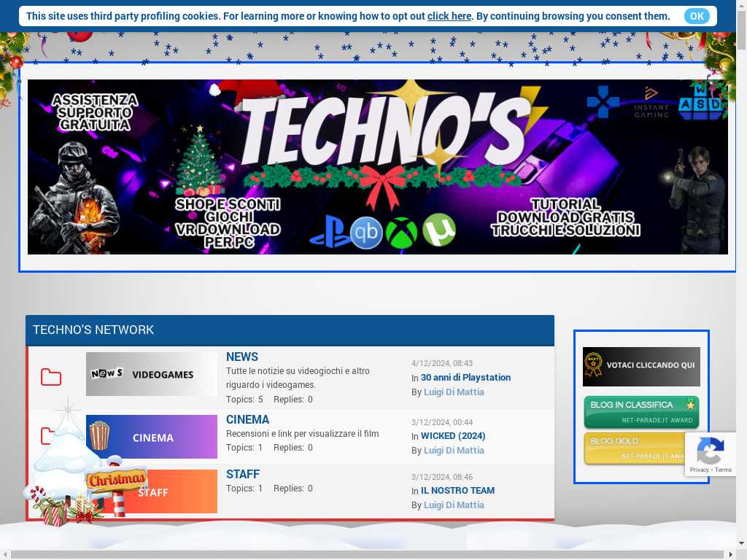The width and height of the screenshot is (747, 560).
Task: Click 'Topics: 1' in the CINEMA row
Action: point(244,448)
